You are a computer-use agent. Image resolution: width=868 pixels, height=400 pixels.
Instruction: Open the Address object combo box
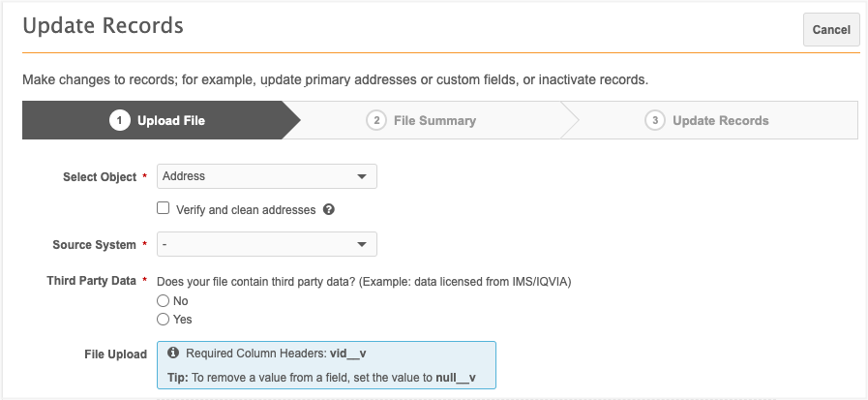tap(267, 176)
